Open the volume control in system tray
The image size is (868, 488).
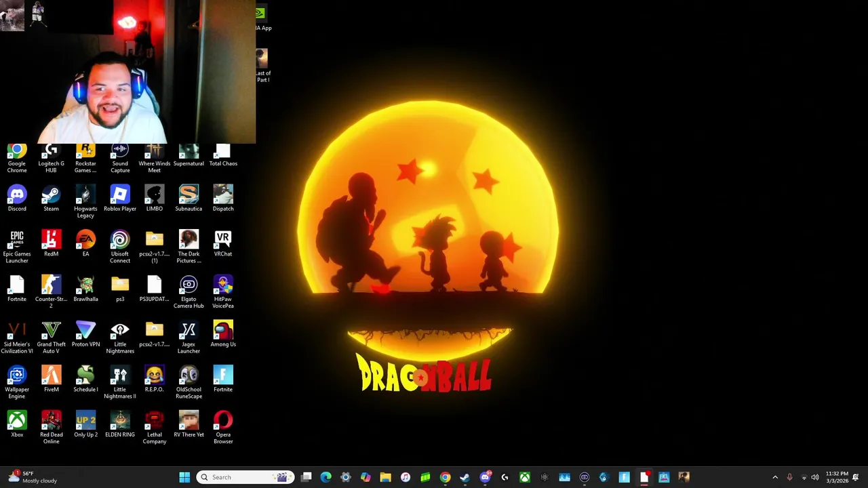coord(815,477)
